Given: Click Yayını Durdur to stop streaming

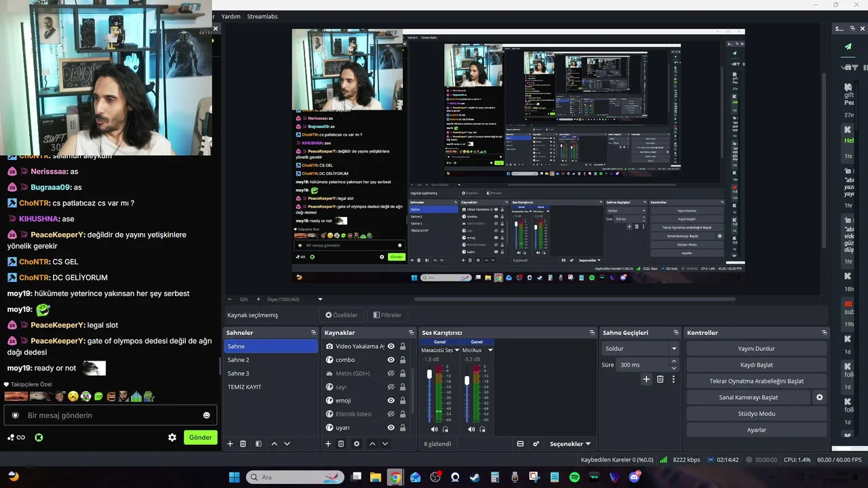Looking at the screenshot, I should [x=757, y=348].
